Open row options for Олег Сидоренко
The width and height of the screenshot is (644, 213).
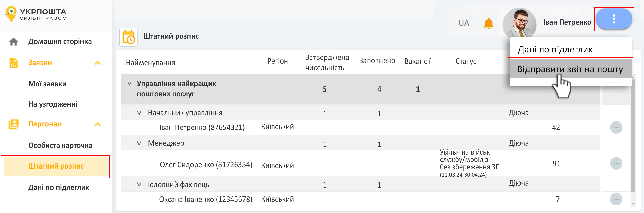[616, 163]
